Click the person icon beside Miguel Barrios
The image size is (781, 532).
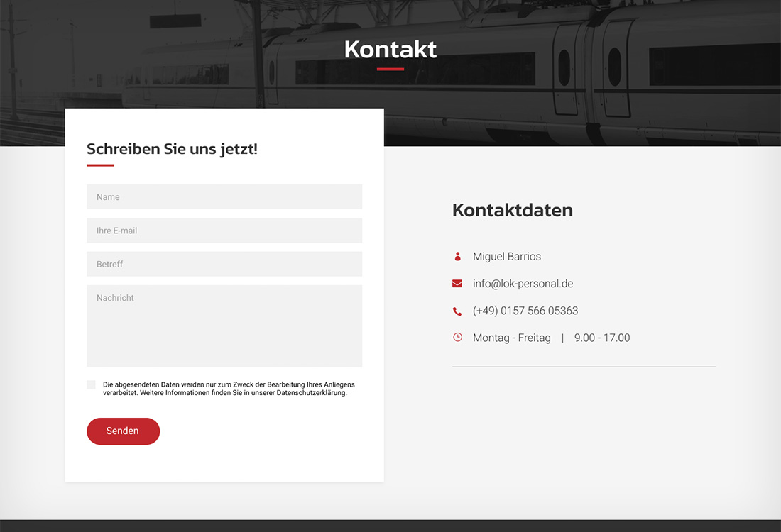[x=457, y=257]
